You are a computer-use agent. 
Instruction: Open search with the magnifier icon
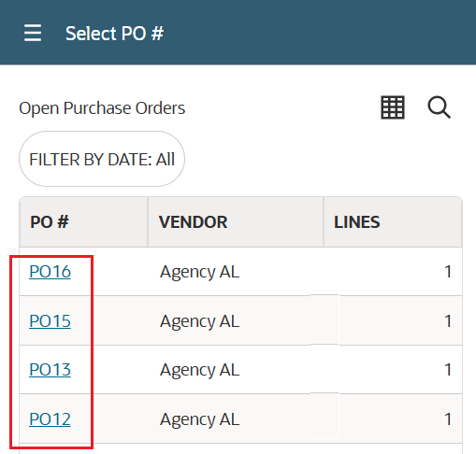point(439,107)
